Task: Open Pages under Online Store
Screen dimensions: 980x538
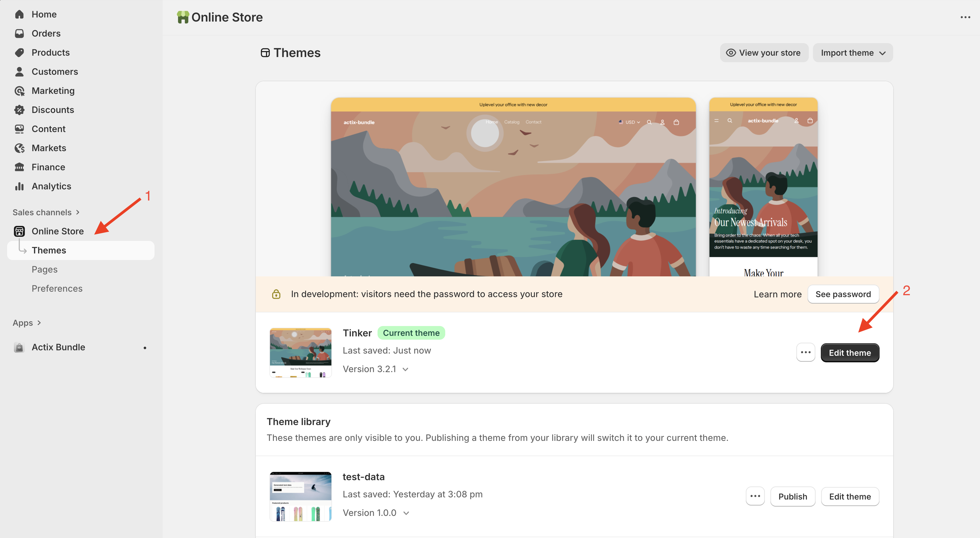Action: click(44, 270)
